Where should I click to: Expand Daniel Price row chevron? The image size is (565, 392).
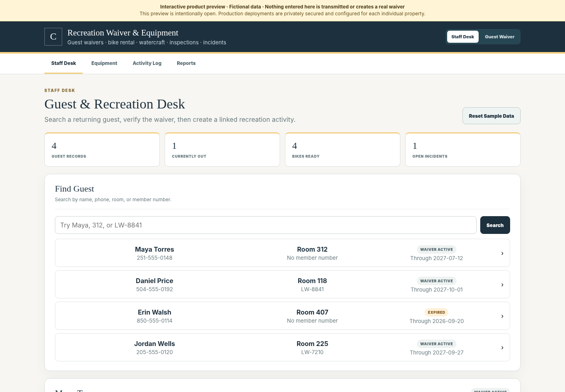point(502,285)
